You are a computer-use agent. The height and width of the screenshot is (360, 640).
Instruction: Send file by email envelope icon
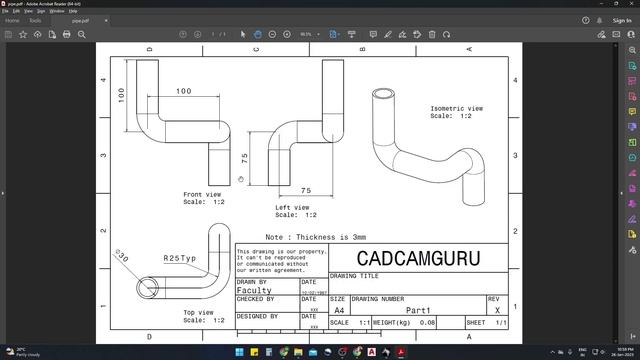tap(616, 35)
